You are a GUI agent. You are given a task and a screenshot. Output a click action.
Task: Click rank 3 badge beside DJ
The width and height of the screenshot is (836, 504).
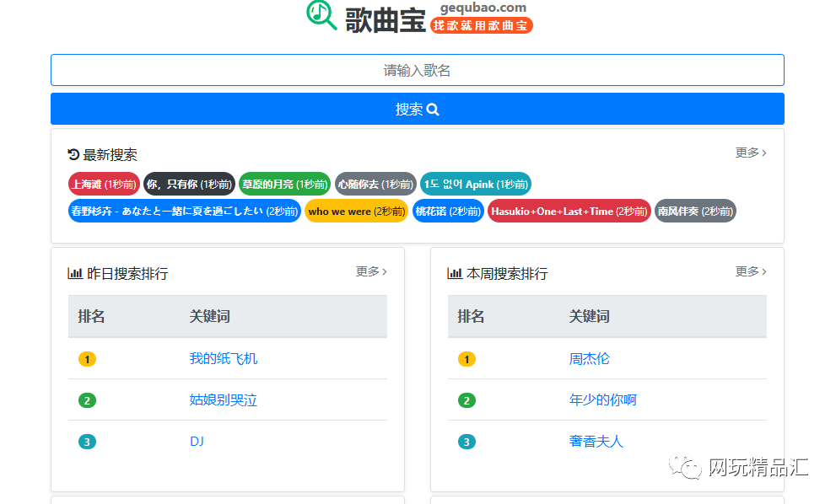pos(88,442)
